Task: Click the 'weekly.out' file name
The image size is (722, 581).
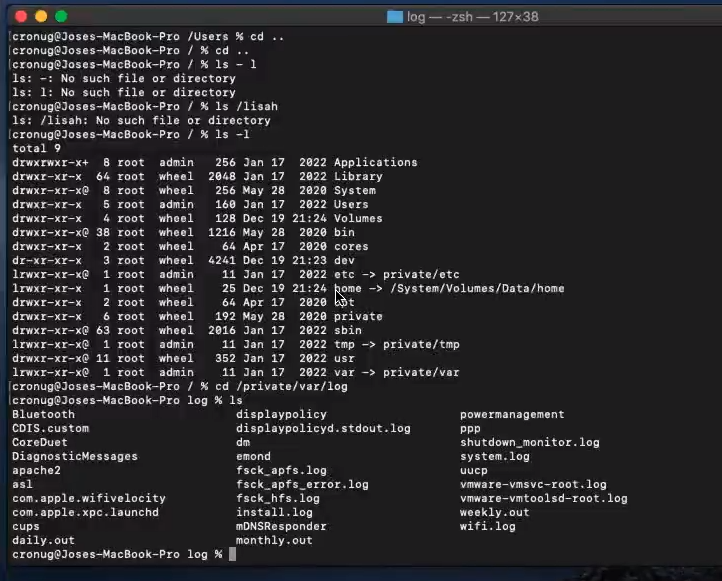Action: (x=495, y=512)
